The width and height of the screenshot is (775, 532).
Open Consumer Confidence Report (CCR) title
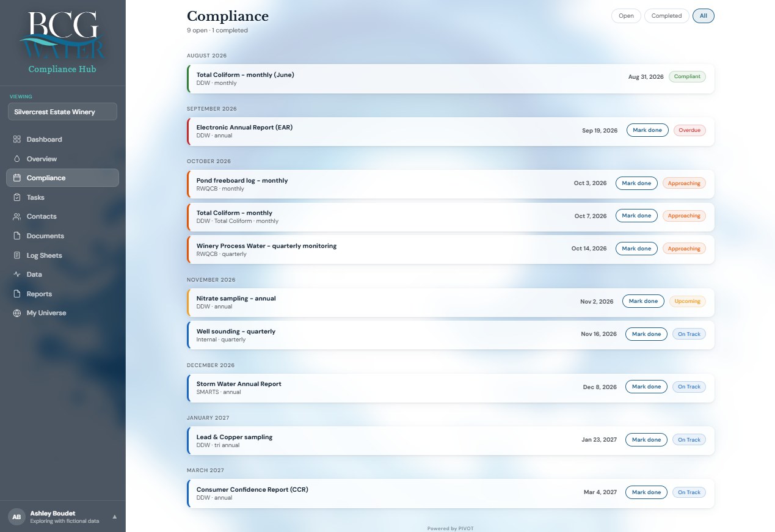pyautogui.click(x=252, y=490)
